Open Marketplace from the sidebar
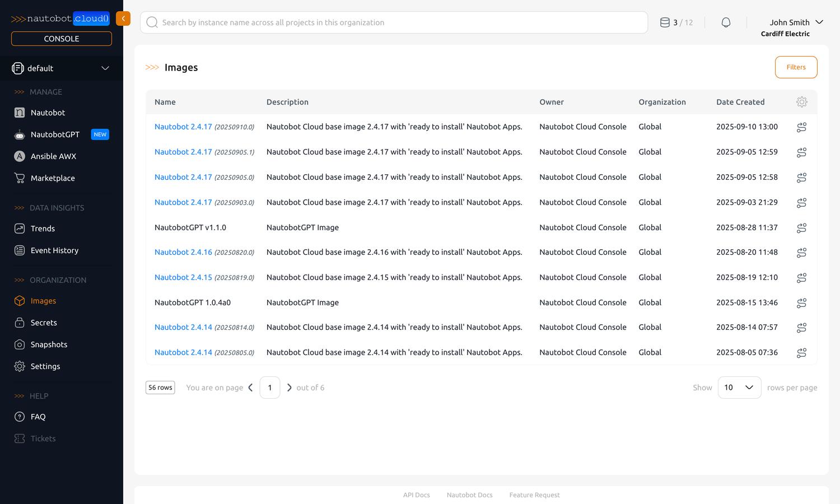840x504 pixels. click(53, 178)
